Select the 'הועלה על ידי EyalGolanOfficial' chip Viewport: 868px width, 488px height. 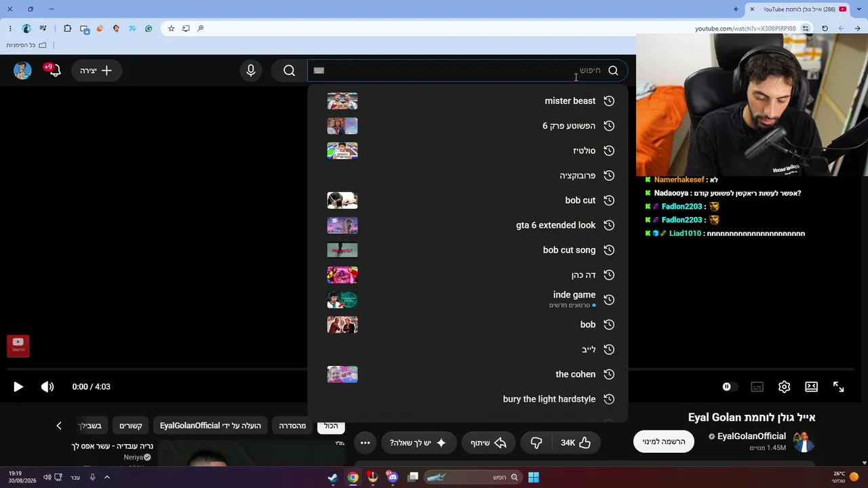(x=210, y=426)
